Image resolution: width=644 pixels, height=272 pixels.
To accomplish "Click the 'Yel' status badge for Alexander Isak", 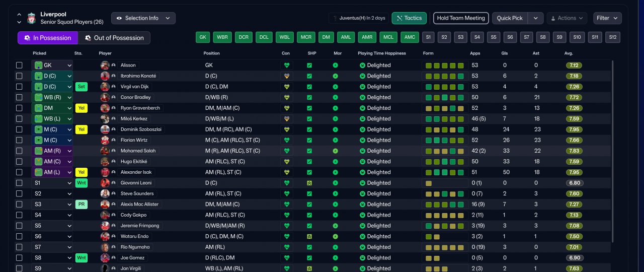I will point(81,172).
